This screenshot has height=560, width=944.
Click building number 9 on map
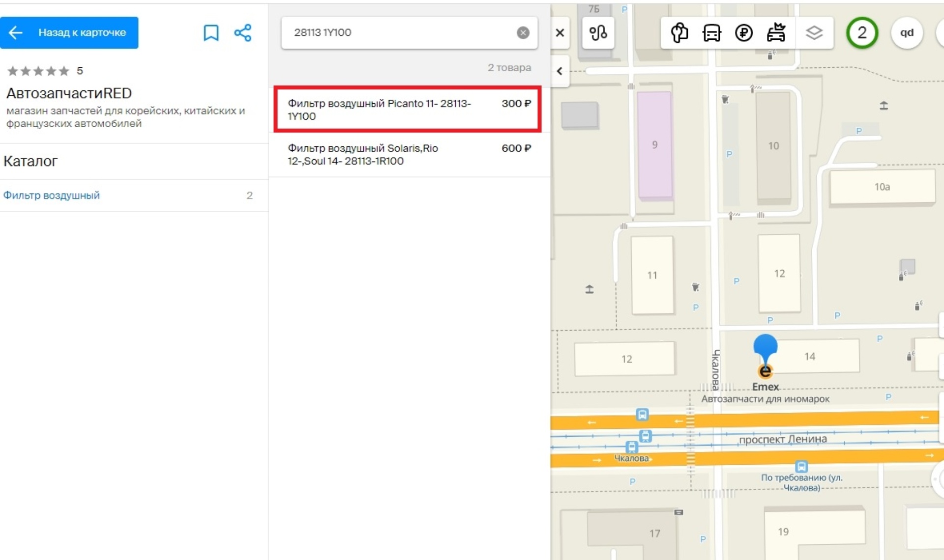click(654, 145)
